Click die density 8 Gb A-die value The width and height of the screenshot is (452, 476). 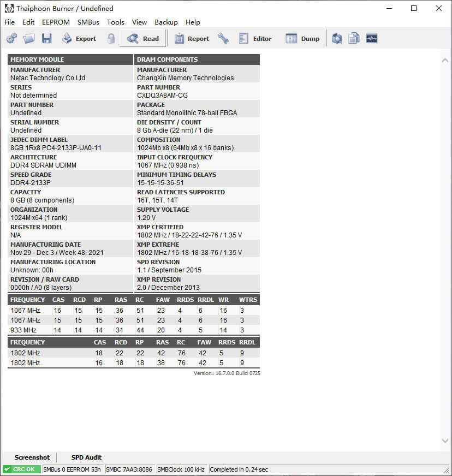point(175,130)
